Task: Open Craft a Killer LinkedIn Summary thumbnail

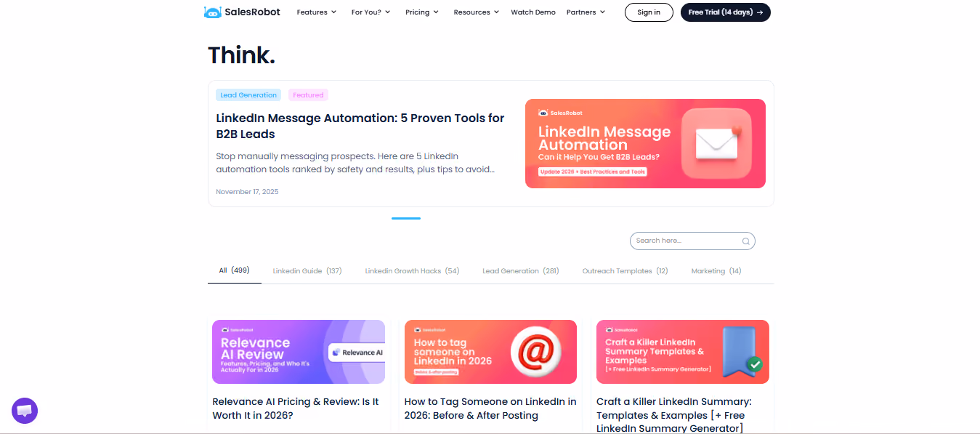Action: click(683, 352)
